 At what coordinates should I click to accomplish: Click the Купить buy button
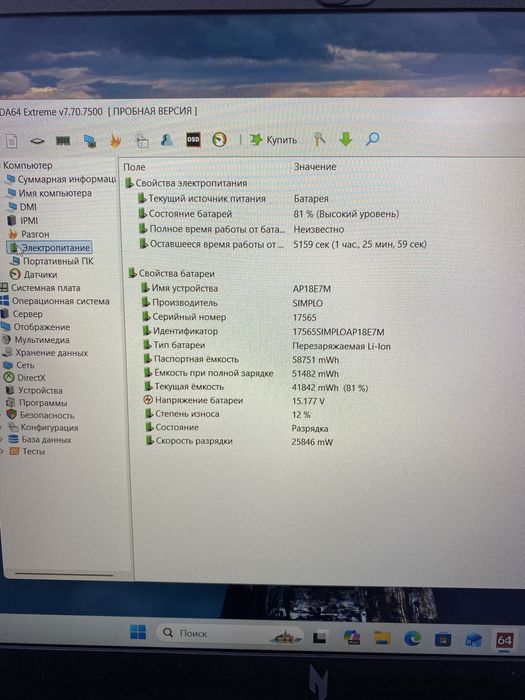(x=273, y=140)
